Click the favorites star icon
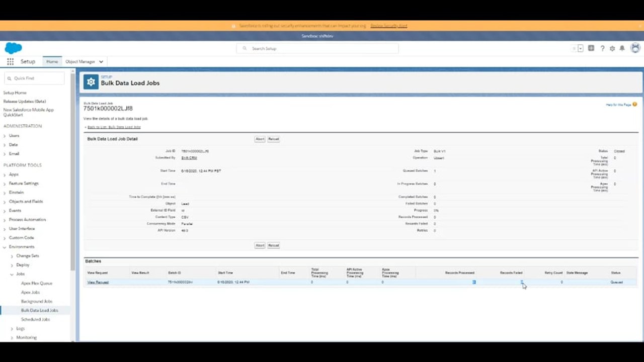644x362 pixels. tap(574, 48)
